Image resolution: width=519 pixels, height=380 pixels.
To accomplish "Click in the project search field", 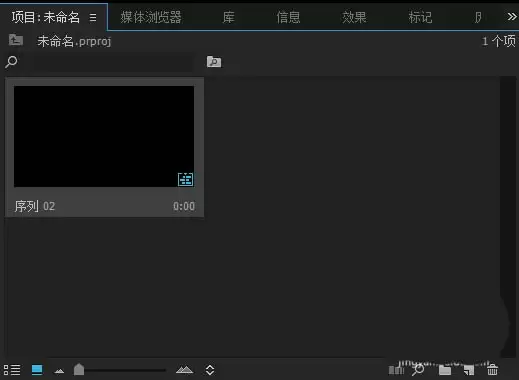I will coord(113,62).
